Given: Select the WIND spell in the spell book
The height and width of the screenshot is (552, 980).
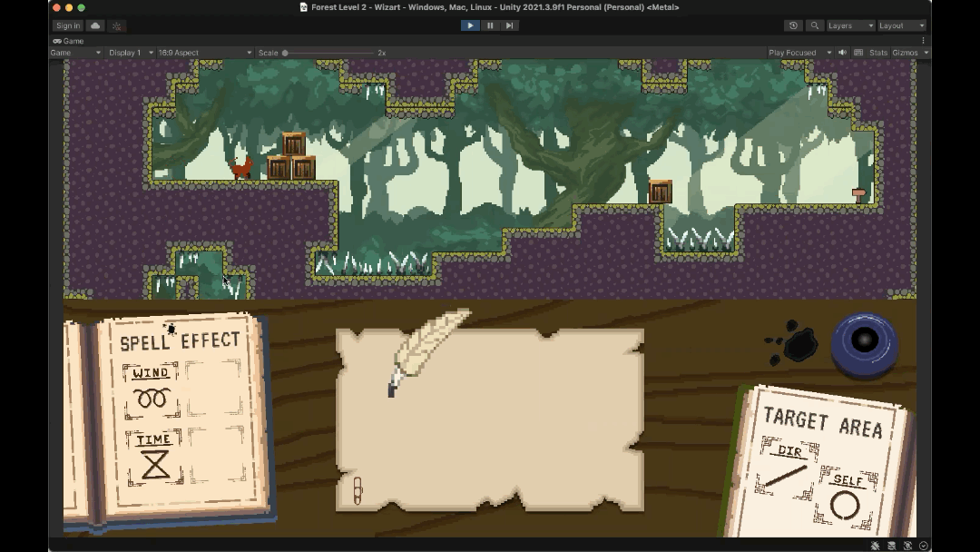Looking at the screenshot, I should [152, 390].
